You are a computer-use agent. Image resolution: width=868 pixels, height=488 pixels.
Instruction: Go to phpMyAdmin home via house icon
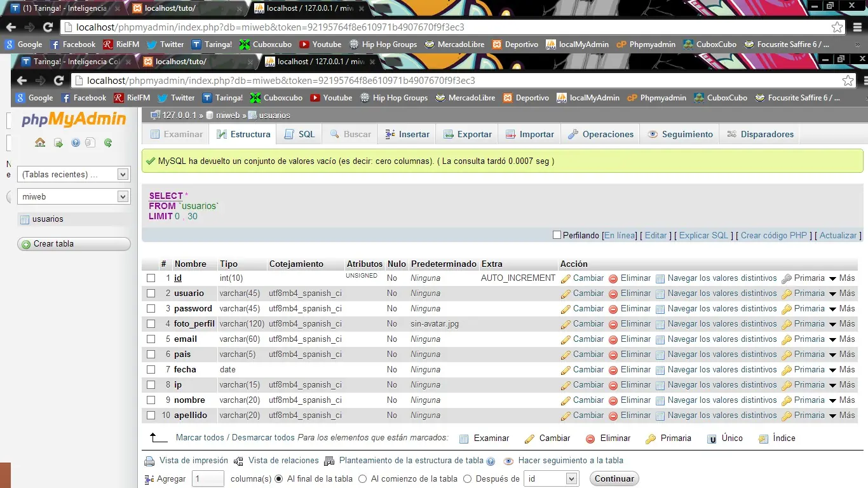point(40,143)
